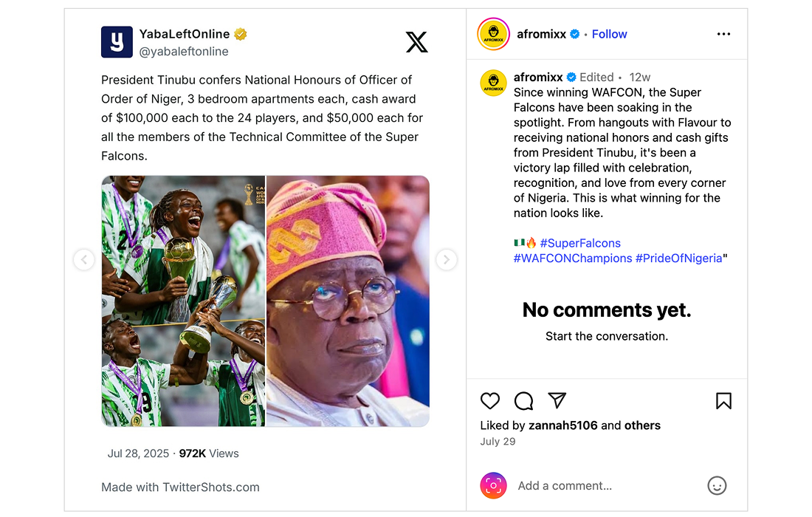Image resolution: width=812 pixels, height=517 pixels.
Task: Follow the afromixx account
Action: 609,34
